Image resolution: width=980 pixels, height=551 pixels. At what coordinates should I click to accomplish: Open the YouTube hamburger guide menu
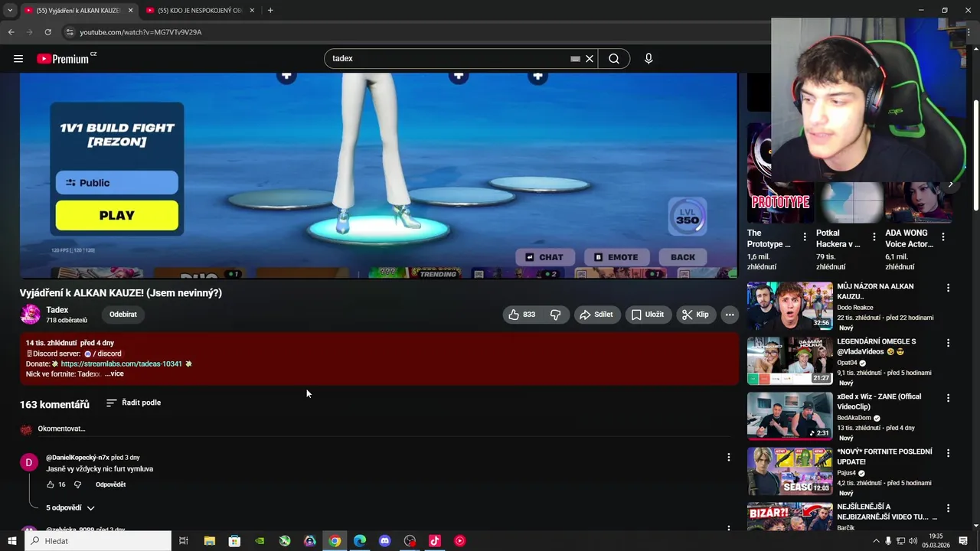click(18, 59)
